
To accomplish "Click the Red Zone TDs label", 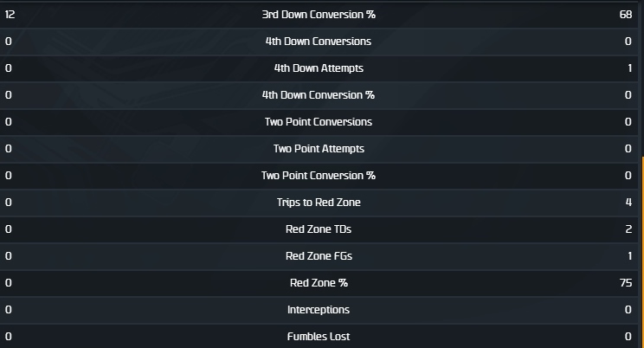I will (x=318, y=229).
